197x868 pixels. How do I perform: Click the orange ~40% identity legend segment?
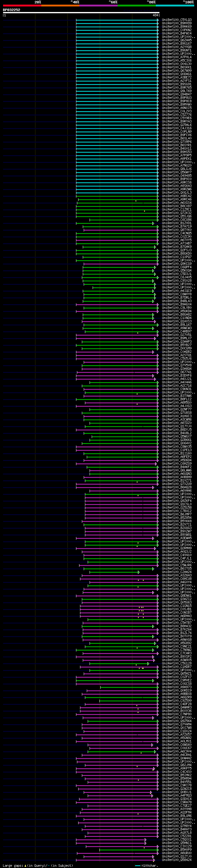(x=60, y=6)
